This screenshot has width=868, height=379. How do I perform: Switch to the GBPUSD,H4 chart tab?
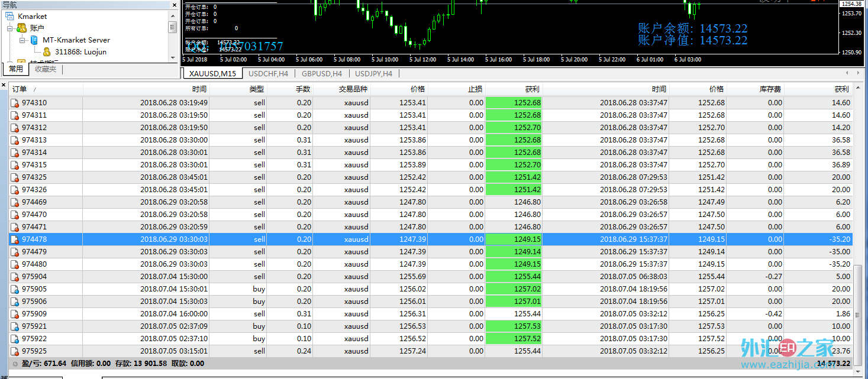coord(321,74)
